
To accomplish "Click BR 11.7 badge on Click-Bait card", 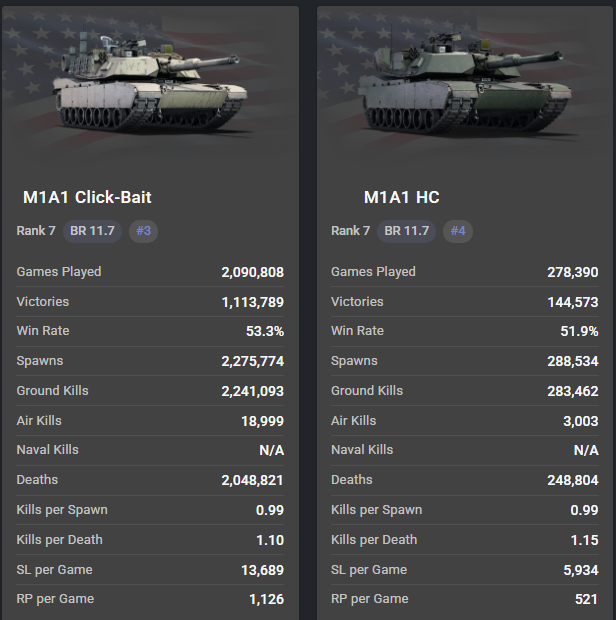I will 92,231.
